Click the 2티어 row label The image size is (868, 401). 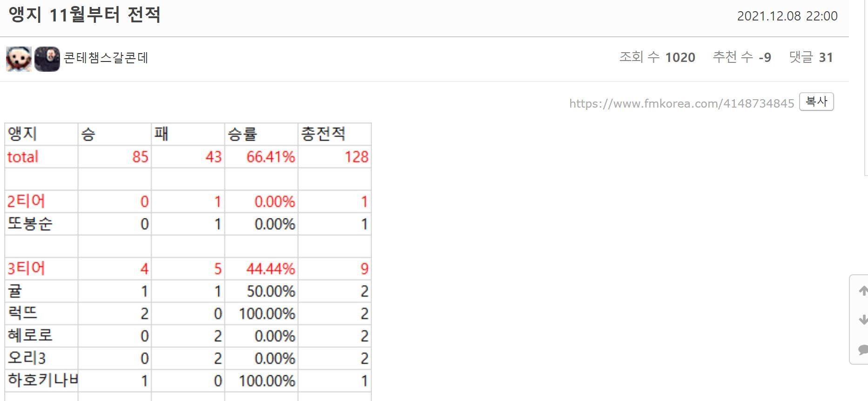(x=41, y=202)
